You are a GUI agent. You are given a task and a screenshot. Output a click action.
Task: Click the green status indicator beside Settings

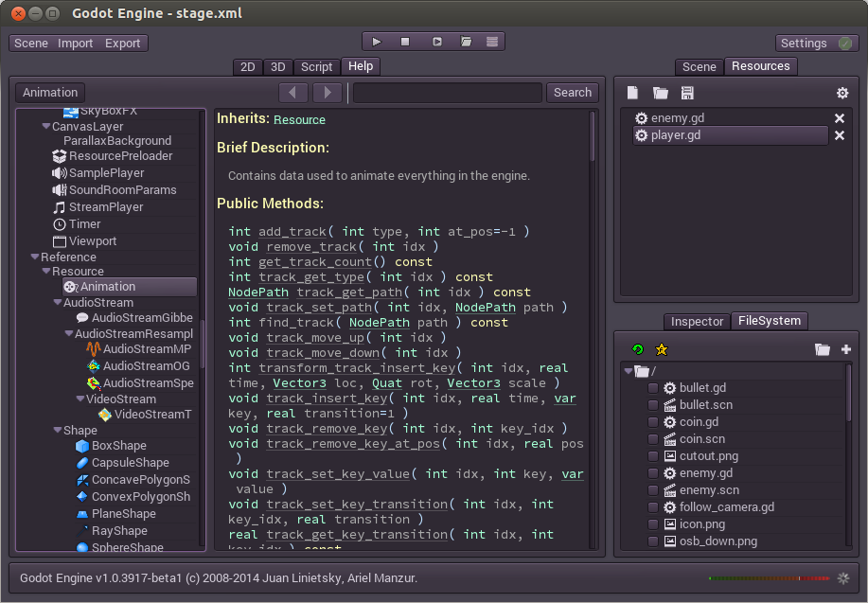(845, 44)
